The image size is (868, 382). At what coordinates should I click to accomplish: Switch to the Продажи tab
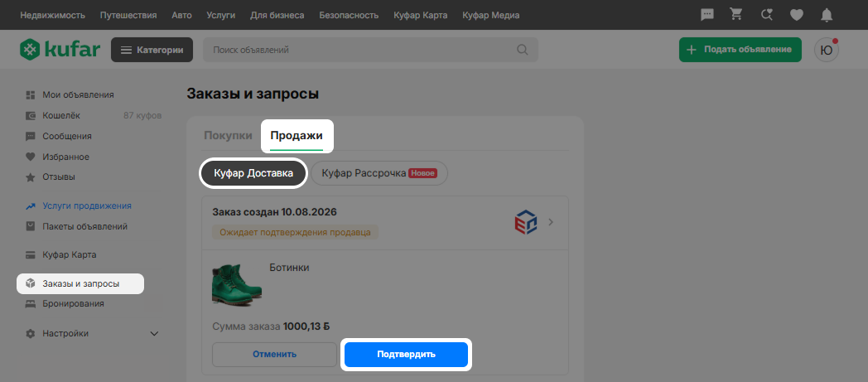297,136
